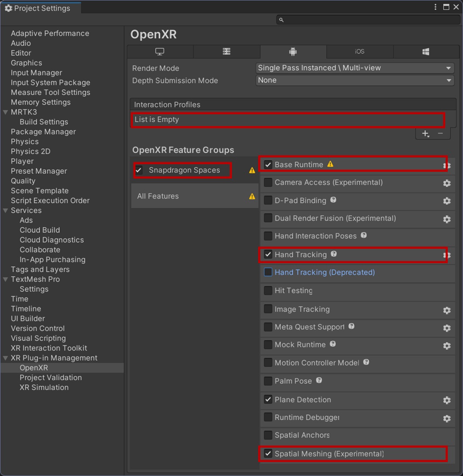Click the add interaction profile plus button
This screenshot has height=476, width=463.
425,134
